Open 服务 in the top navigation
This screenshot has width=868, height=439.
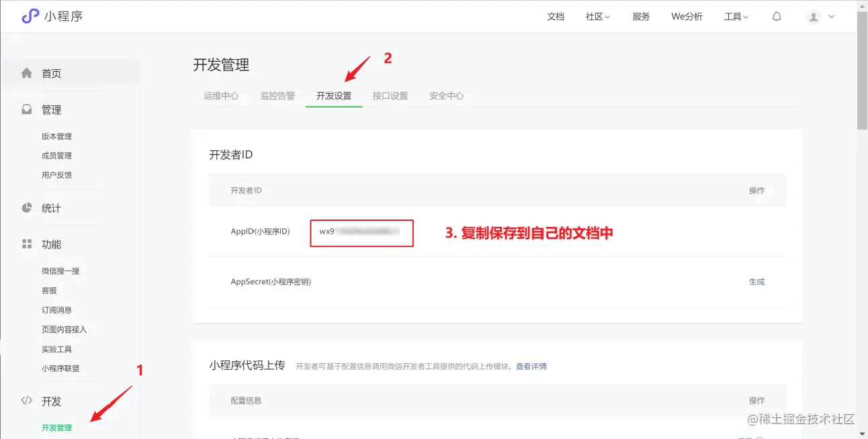(641, 17)
